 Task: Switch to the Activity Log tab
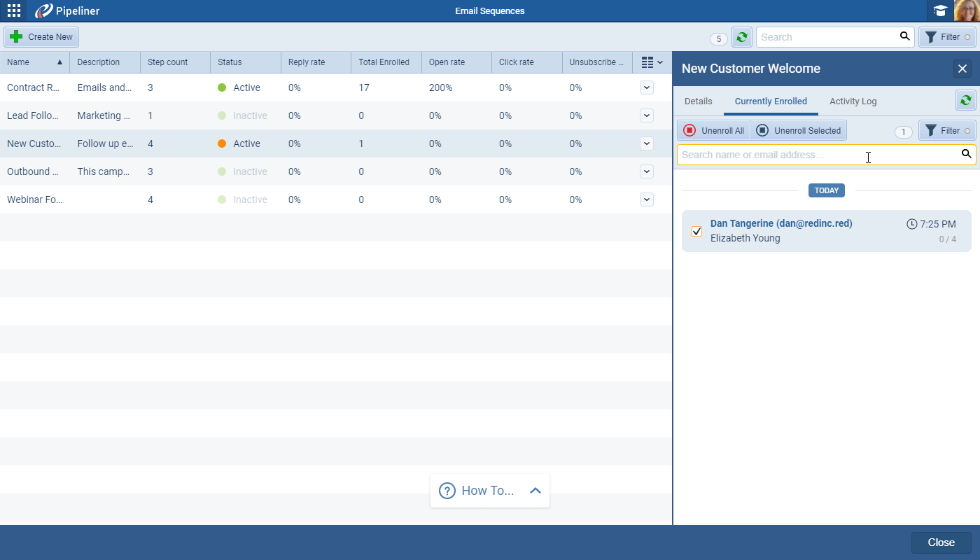coord(853,101)
